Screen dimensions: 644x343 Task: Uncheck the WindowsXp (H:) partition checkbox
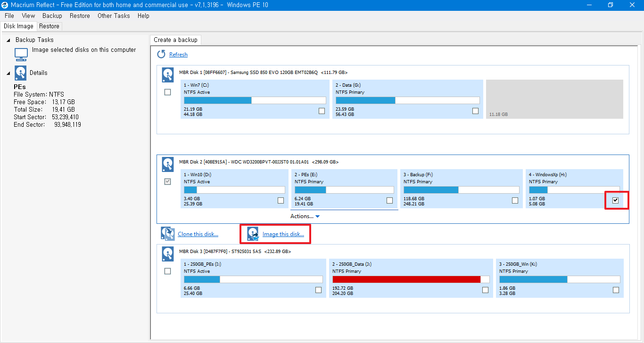[x=616, y=201]
